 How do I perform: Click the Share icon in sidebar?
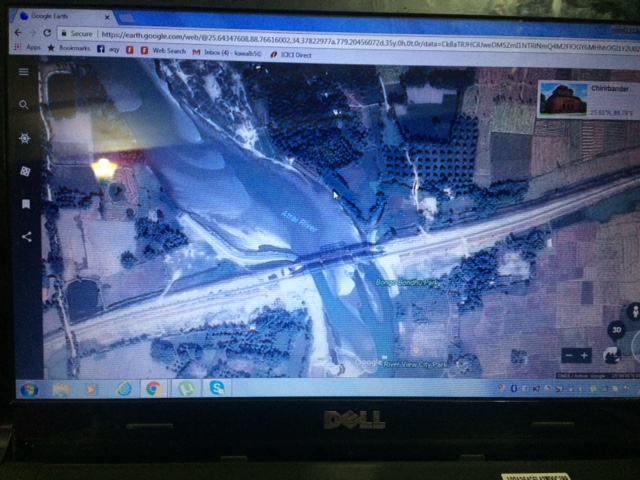[27, 237]
